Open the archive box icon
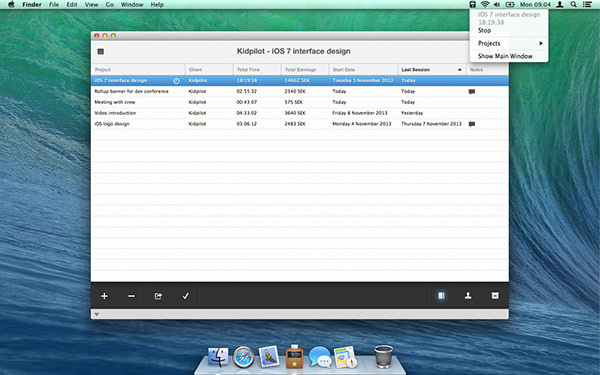The width and height of the screenshot is (600, 375). click(495, 295)
